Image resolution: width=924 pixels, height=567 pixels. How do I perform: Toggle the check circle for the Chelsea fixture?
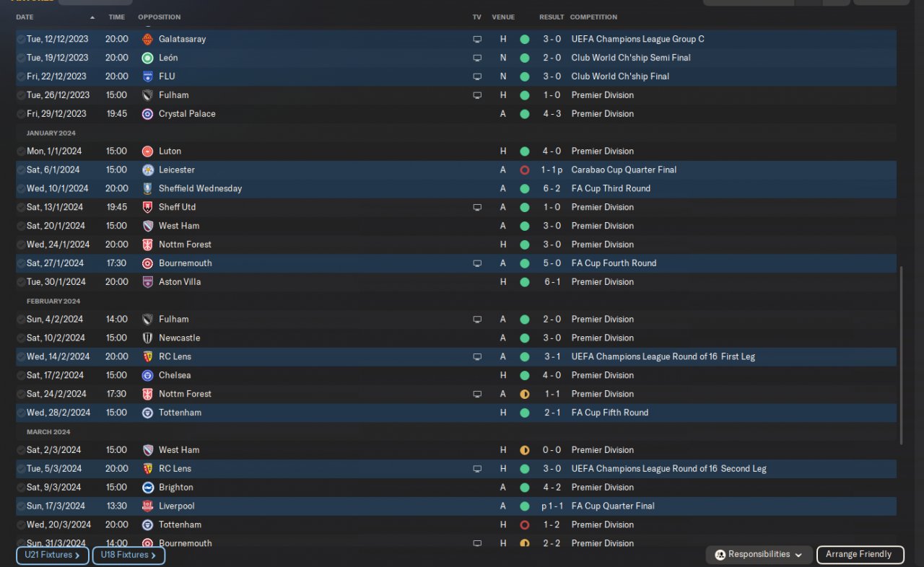point(21,375)
